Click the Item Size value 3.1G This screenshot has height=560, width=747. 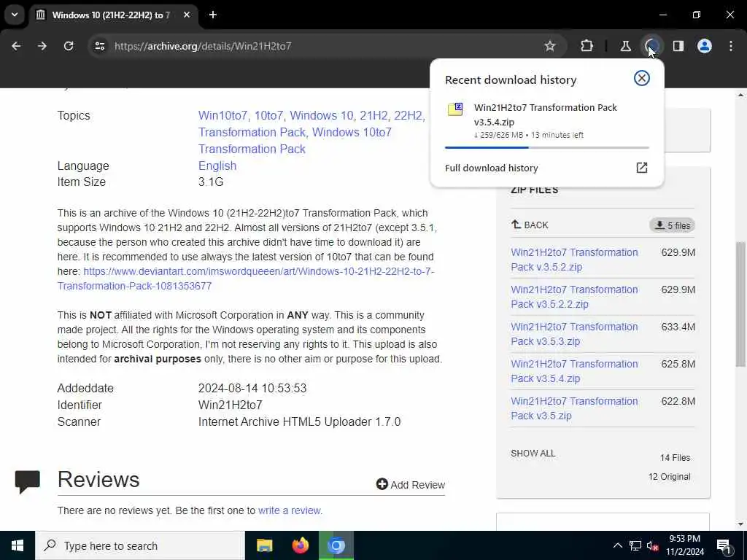pyautogui.click(x=211, y=182)
